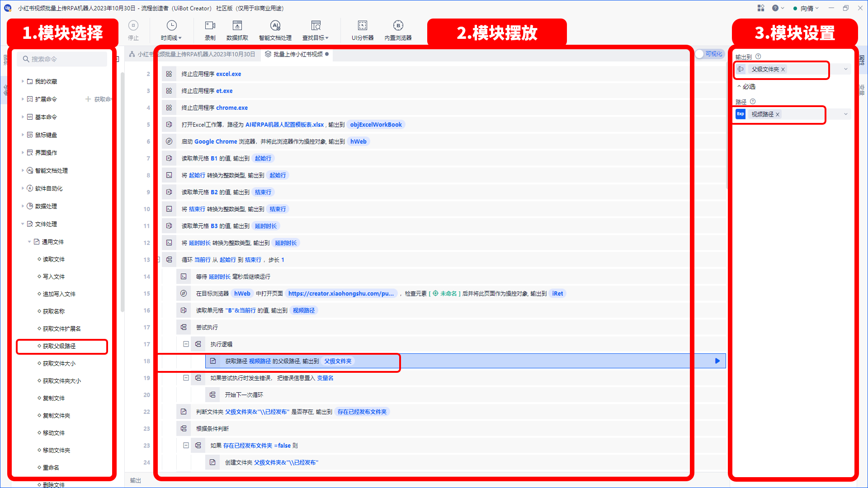Expand the 基本命令 tree node
868x488 pixels.
click(23, 117)
